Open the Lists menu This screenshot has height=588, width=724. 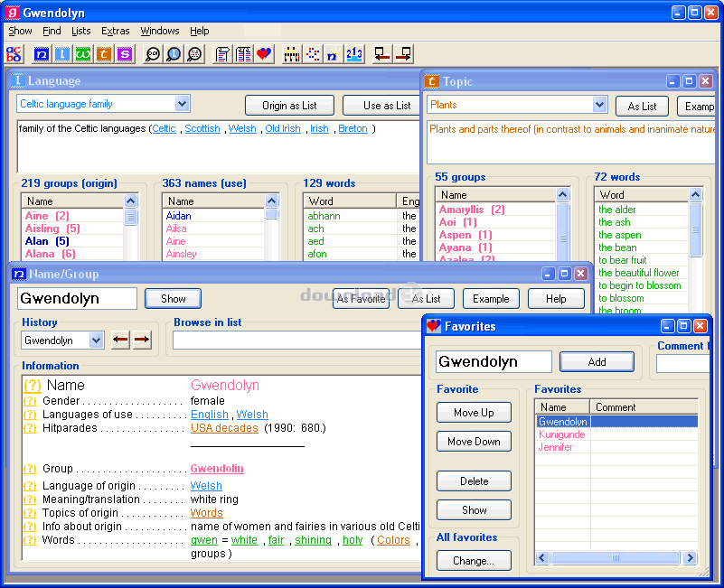(x=81, y=31)
